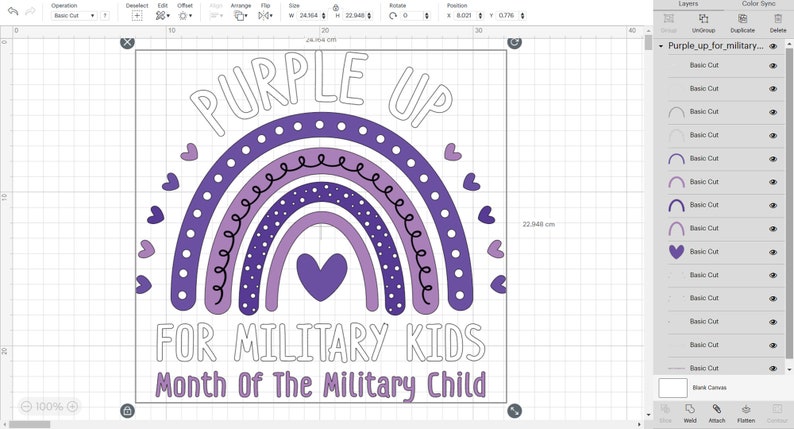Click the Rotate angle field showing 0

pyautogui.click(x=412, y=16)
